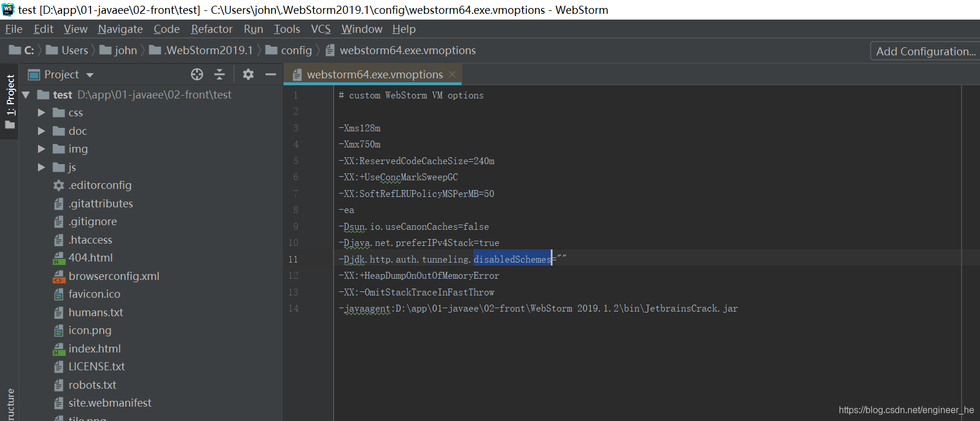The height and width of the screenshot is (421, 980).
Task: Open the Run menu
Action: [x=253, y=29]
